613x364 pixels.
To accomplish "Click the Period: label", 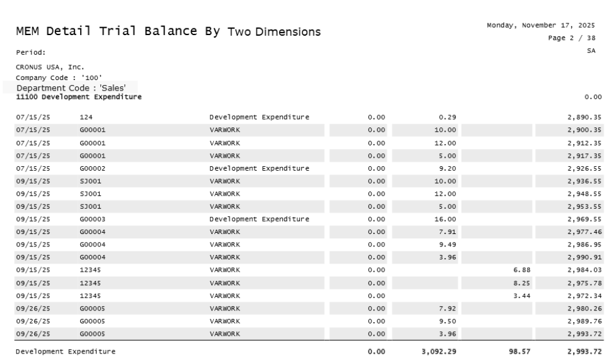I will coord(31,52).
